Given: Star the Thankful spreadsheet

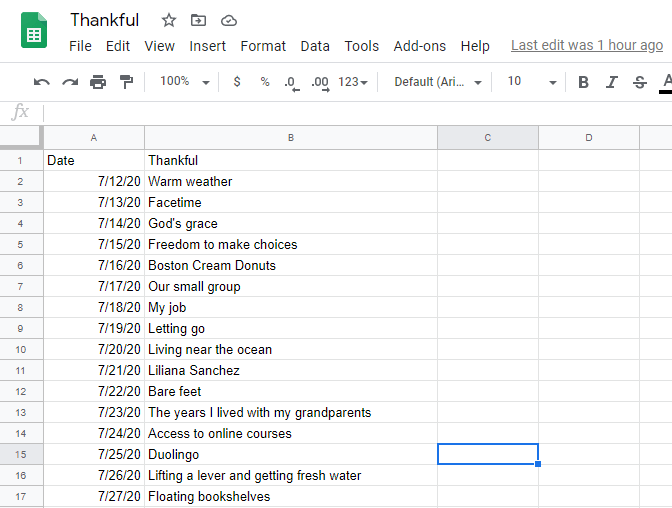Looking at the screenshot, I should (x=168, y=20).
